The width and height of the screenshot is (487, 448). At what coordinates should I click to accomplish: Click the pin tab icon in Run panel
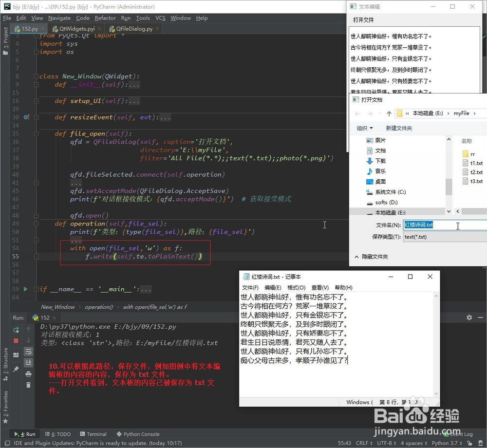(x=16, y=369)
